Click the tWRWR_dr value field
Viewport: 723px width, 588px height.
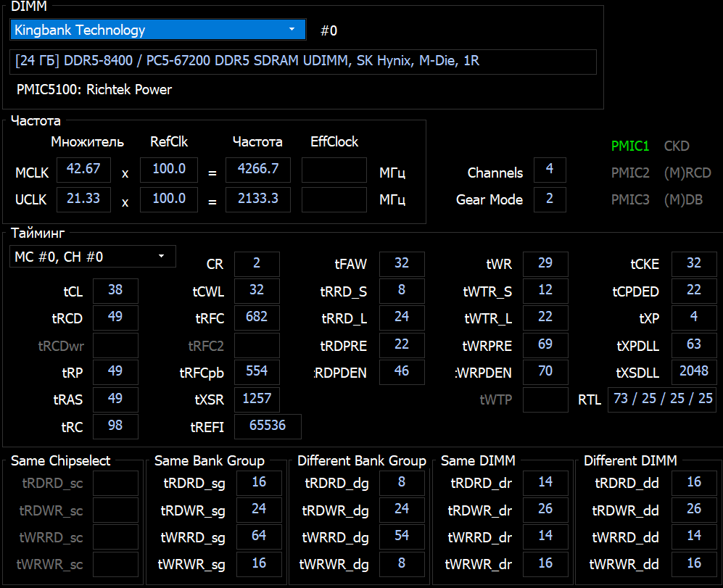pyautogui.click(x=545, y=564)
